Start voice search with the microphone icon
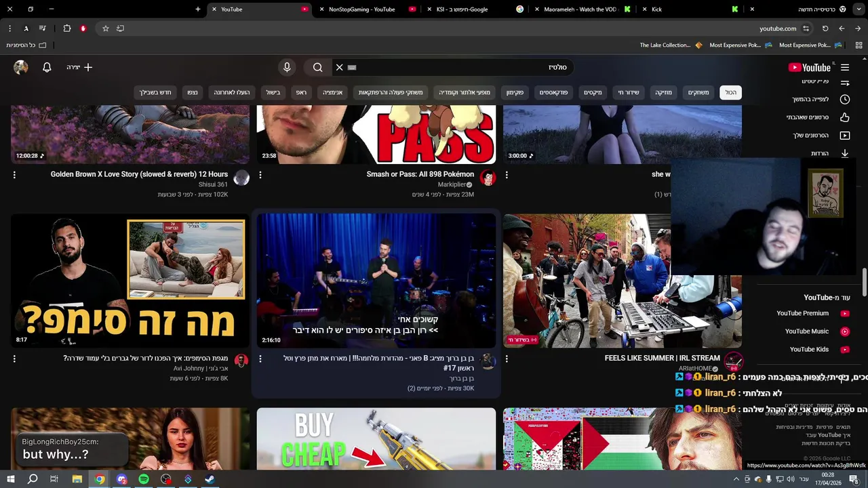This screenshot has height=488, width=868. click(287, 67)
